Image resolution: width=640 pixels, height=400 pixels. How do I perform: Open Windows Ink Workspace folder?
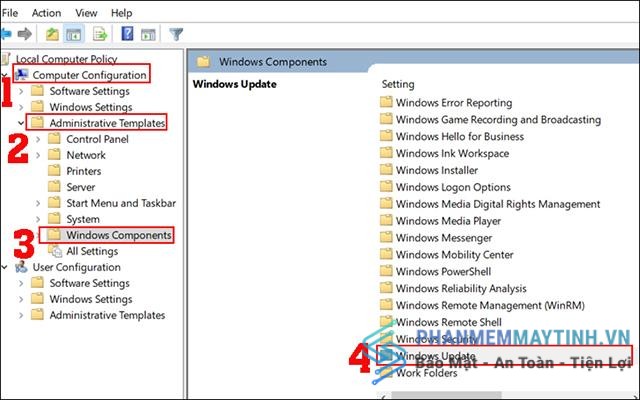[452, 153]
